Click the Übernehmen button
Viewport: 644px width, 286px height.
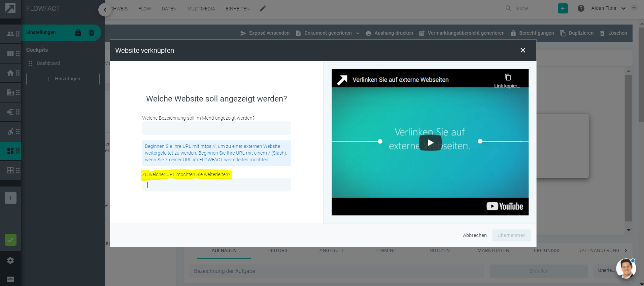point(511,235)
